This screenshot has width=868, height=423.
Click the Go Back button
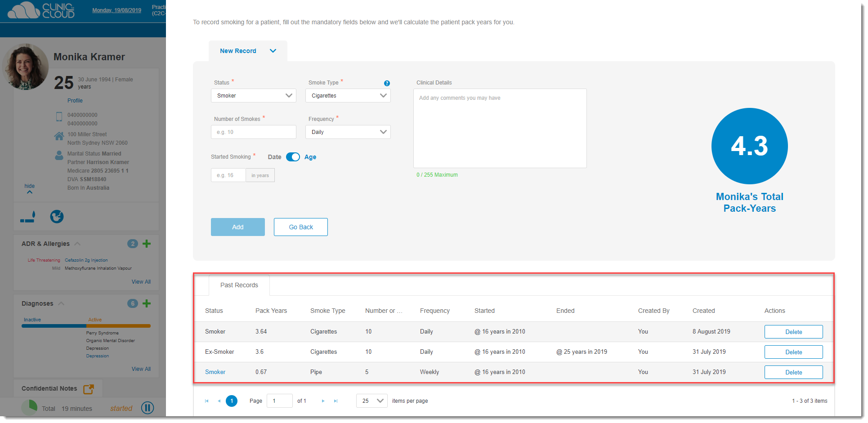pos(301,227)
